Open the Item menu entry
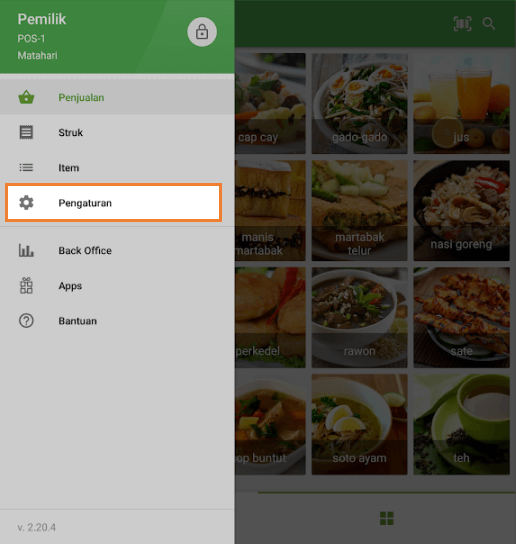516x544 pixels. click(x=117, y=168)
